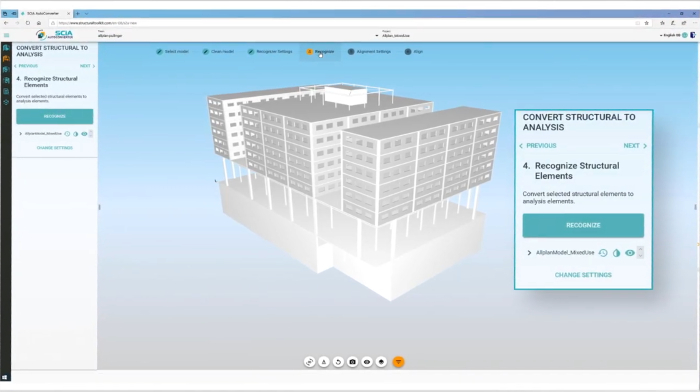The width and height of the screenshot is (700, 392).
Task: Reset the 3D view rotation icon
Action: click(338, 362)
